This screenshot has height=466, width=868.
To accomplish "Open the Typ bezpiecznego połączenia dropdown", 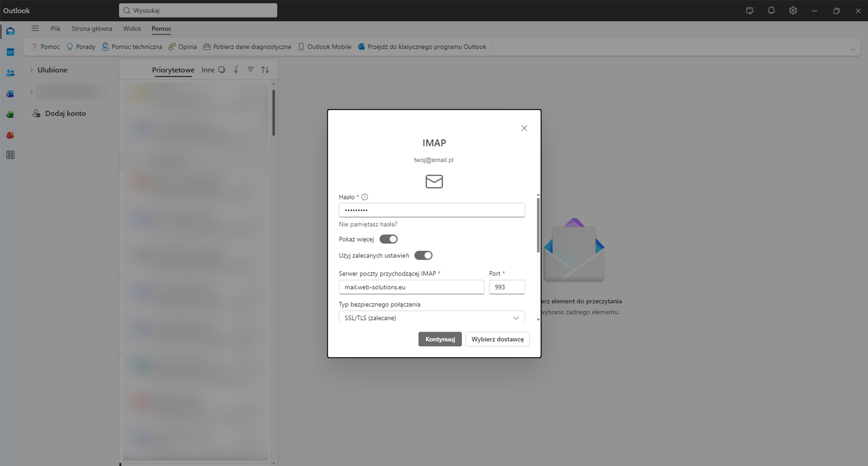I will pos(432,318).
